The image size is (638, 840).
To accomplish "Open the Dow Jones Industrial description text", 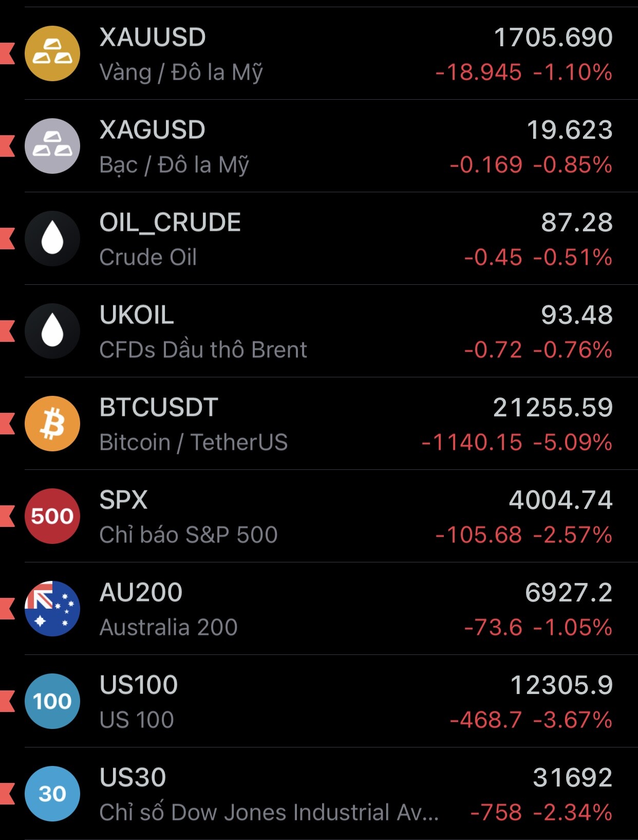I will click(x=269, y=812).
